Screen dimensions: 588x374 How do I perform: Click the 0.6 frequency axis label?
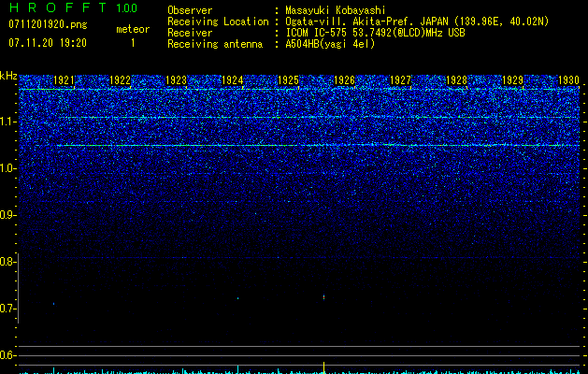pyautogui.click(x=7, y=355)
